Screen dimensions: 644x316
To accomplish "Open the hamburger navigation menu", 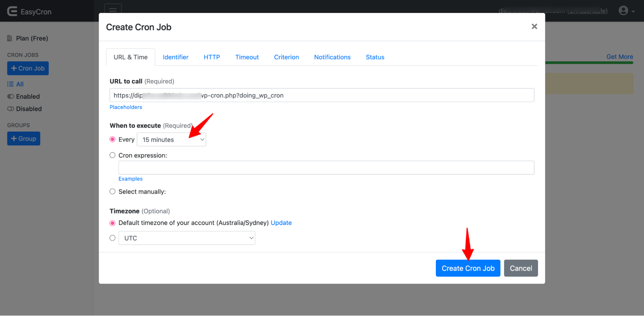I will [x=113, y=10].
